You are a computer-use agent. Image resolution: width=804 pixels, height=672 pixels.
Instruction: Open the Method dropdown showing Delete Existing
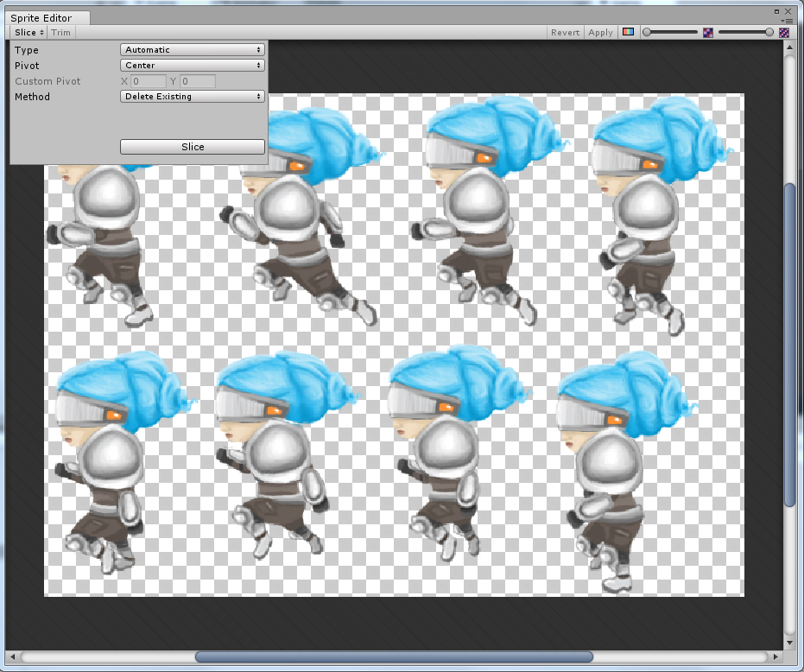click(x=192, y=96)
